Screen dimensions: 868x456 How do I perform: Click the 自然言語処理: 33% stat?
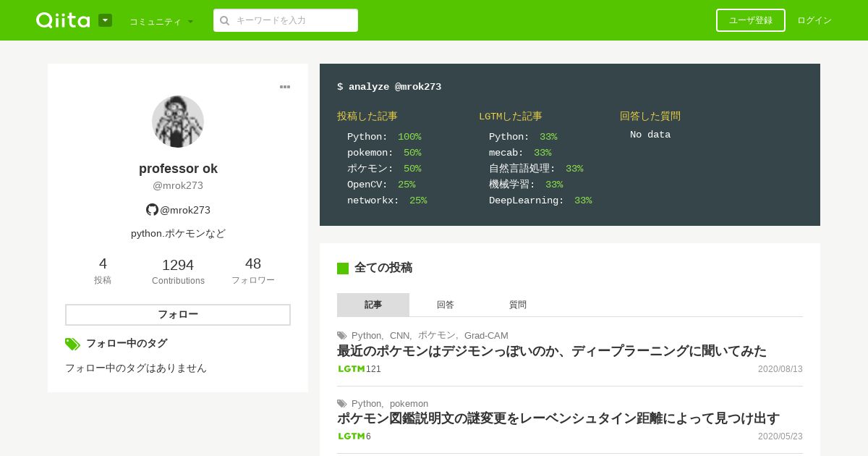point(536,169)
